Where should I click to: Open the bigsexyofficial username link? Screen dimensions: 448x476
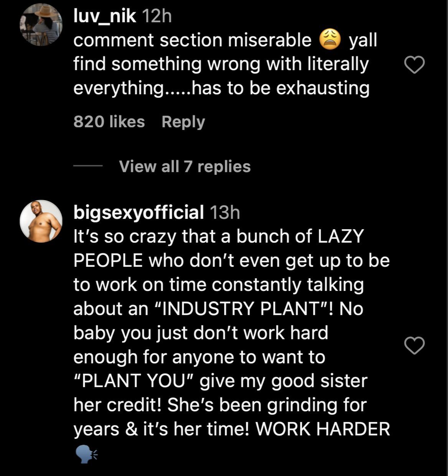(138, 212)
